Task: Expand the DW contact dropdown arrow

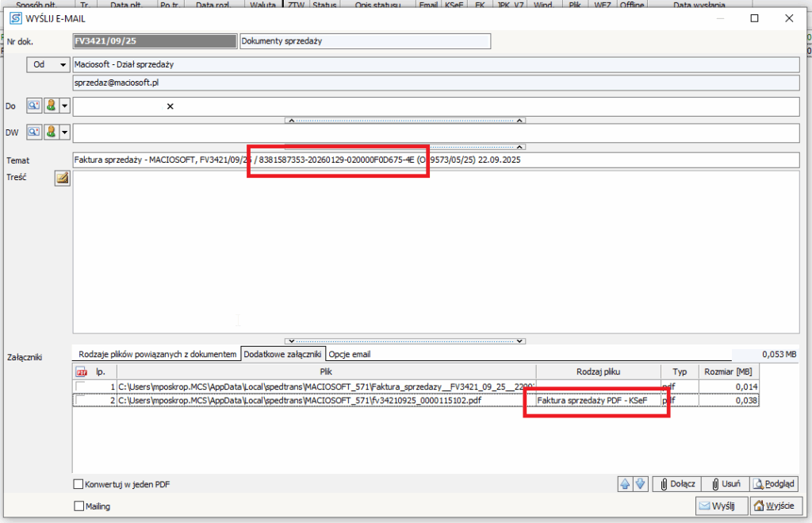Action: pyautogui.click(x=65, y=133)
